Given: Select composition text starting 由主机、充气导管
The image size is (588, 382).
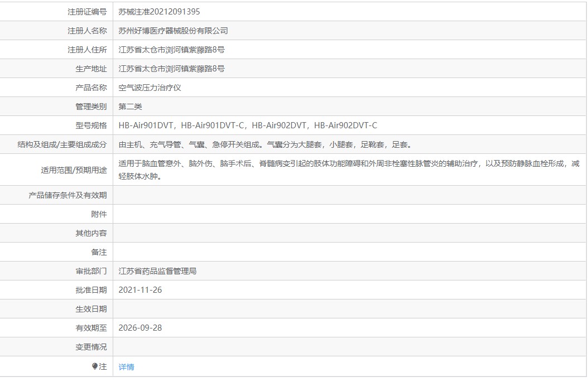Looking at the screenshot, I should (x=265, y=144).
